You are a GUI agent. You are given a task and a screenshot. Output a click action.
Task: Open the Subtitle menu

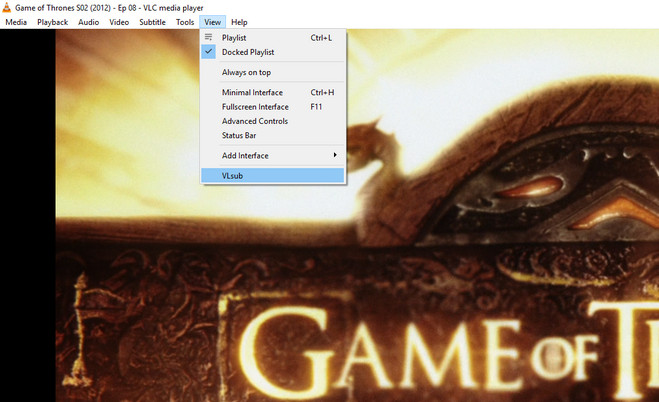tap(153, 22)
